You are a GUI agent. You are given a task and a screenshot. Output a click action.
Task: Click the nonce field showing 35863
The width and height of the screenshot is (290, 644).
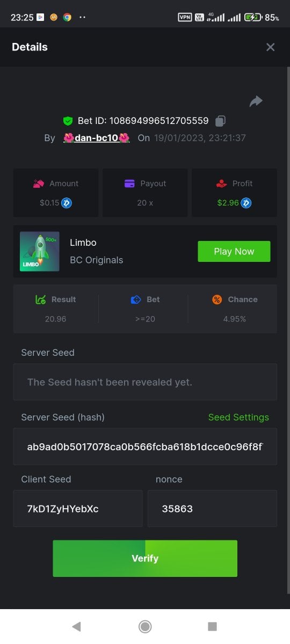(x=213, y=508)
